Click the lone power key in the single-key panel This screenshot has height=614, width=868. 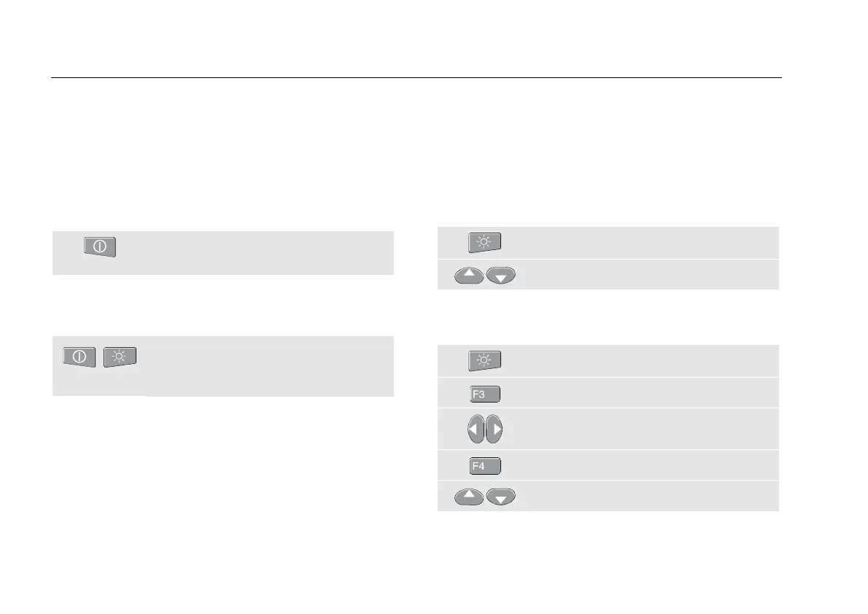(100, 246)
